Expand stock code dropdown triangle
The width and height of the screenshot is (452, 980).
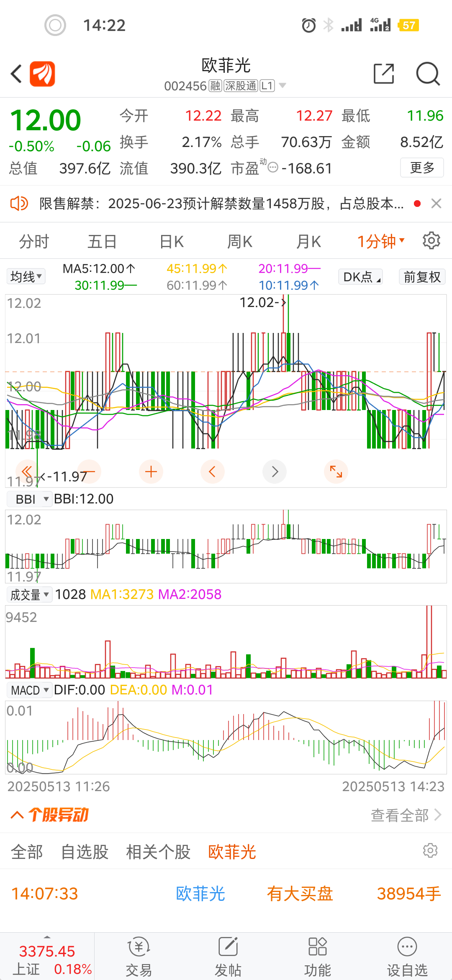[282, 85]
